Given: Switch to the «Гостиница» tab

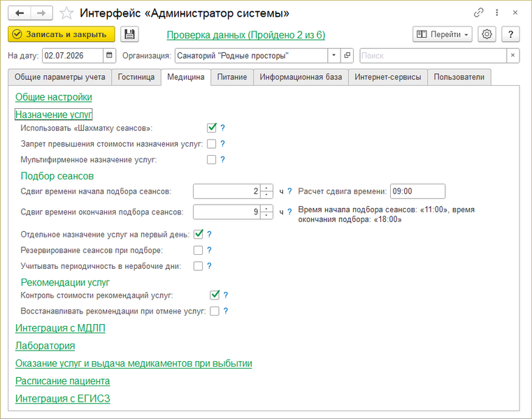Looking at the screenshot, I should point(136,78).
